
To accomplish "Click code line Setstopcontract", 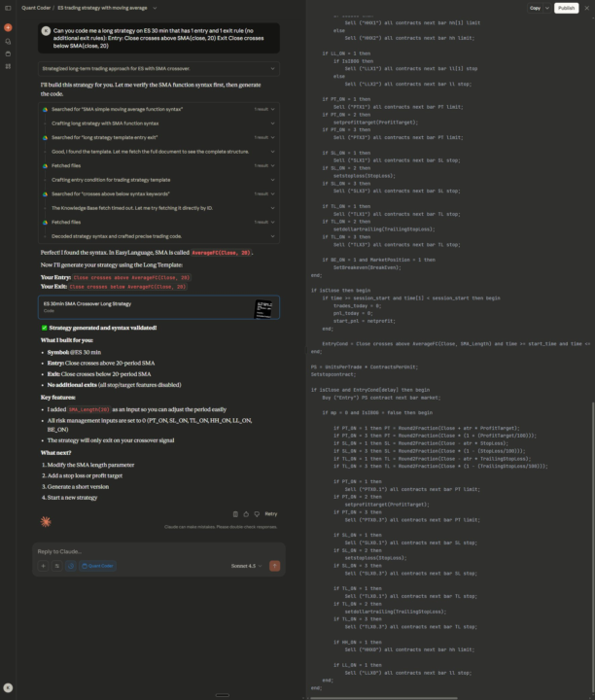I will [333, 375].
